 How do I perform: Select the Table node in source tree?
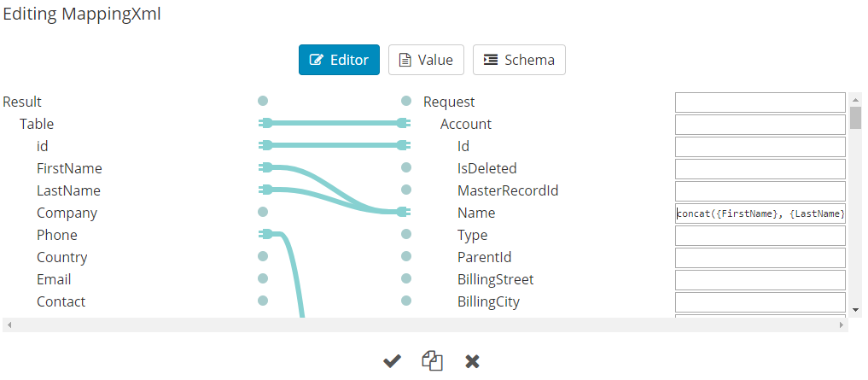tap(37, 124)
